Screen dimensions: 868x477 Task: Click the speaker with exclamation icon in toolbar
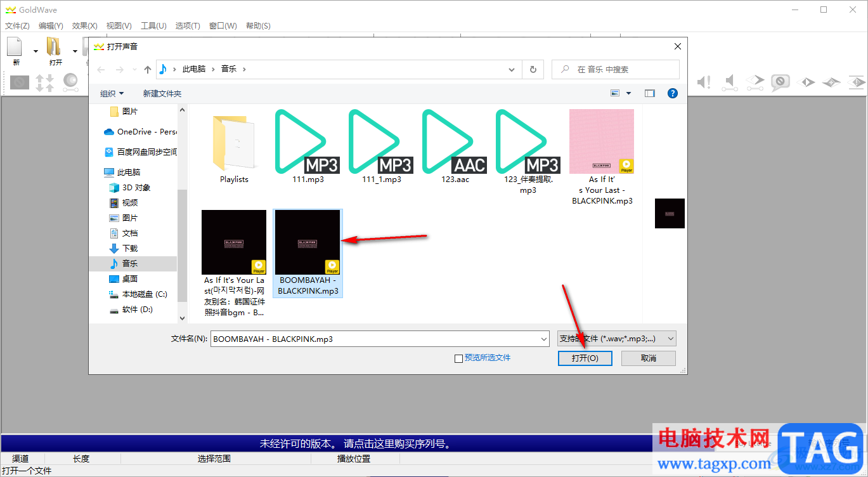pos(704,82)
